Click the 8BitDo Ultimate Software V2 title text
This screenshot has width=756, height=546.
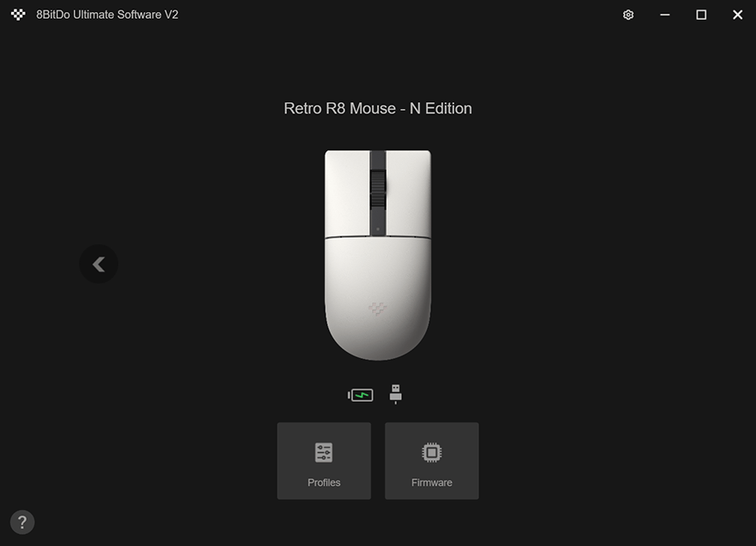tap(107, 15)
